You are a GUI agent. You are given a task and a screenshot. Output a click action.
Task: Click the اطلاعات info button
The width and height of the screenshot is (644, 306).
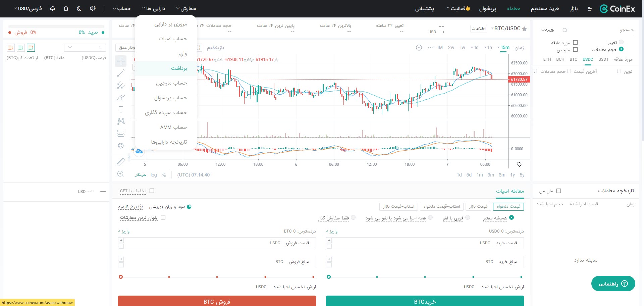(479, 29)
